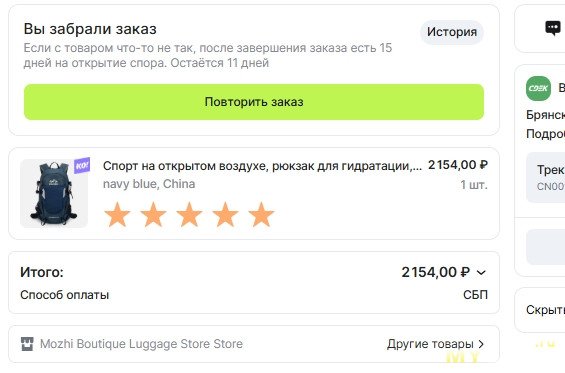Click the purple KO! badge on product
Screen dimensions: 565x373
82,166
